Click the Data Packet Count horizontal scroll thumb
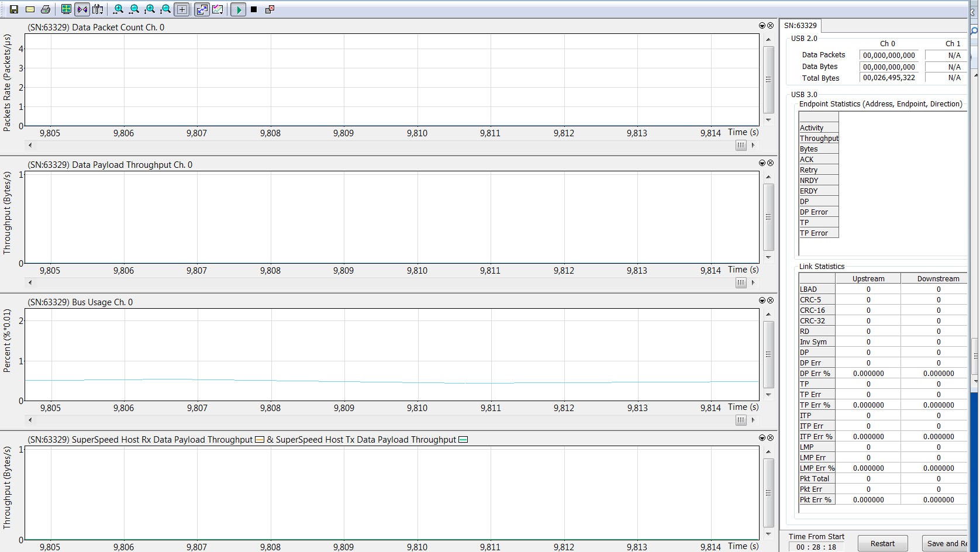The image size is (980, 552). [x=741, y=145]
